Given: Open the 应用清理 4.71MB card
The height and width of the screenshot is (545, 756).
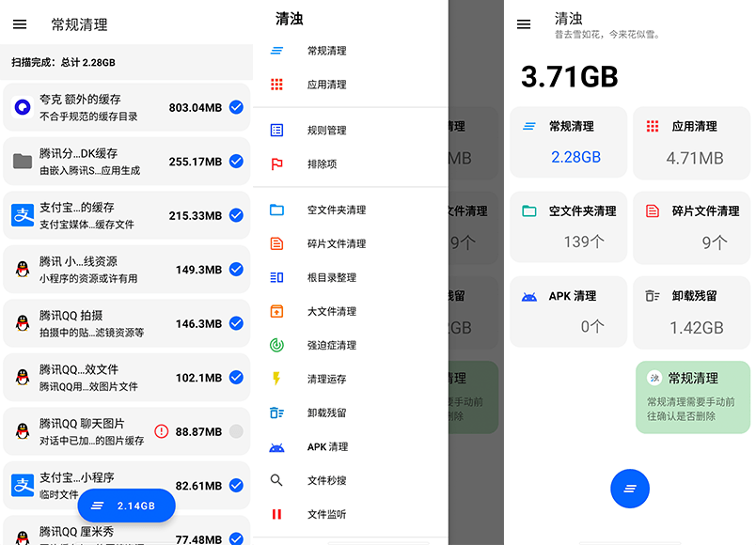Looking at the screenshot, I should (691, 143).
